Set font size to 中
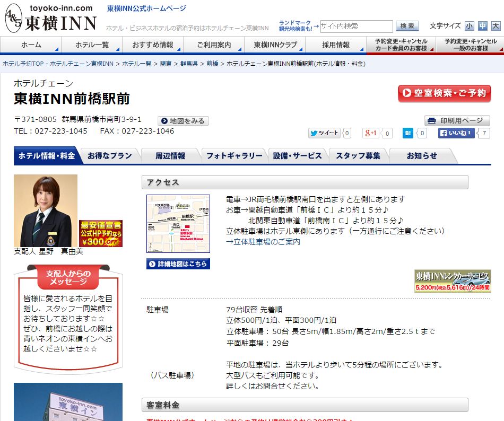This screenshot has width=504, height=421. pyautogui.click(x=482, y=25)
